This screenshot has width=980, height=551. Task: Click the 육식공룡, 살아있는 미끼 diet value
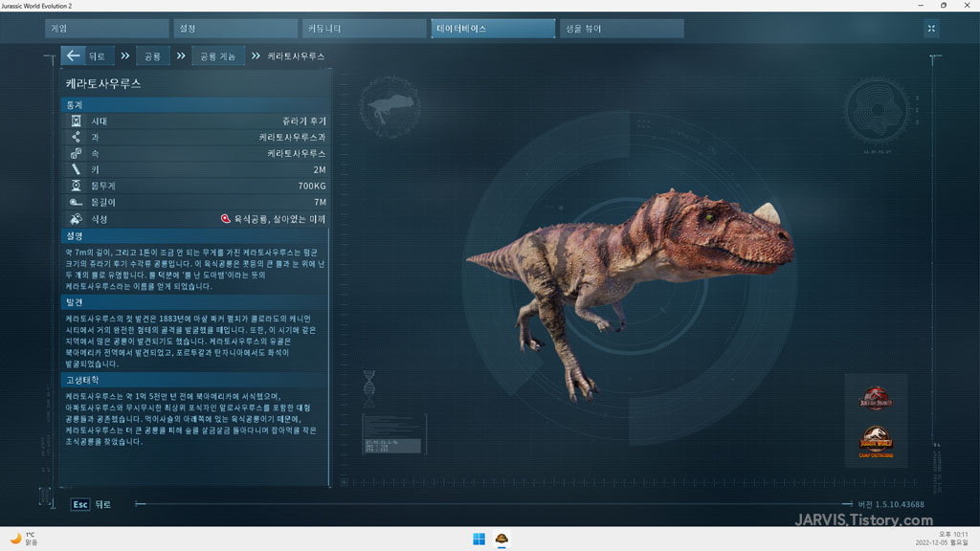pyautogui.click(x=279, y=219)
